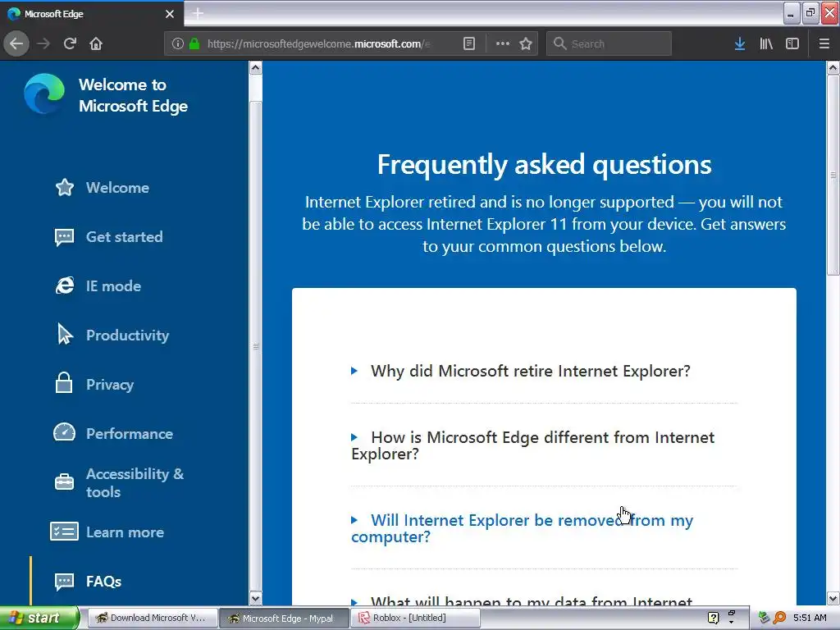Open the library bookshelf icon
This screenshot has width=840, height=630.
click(766, 43)
